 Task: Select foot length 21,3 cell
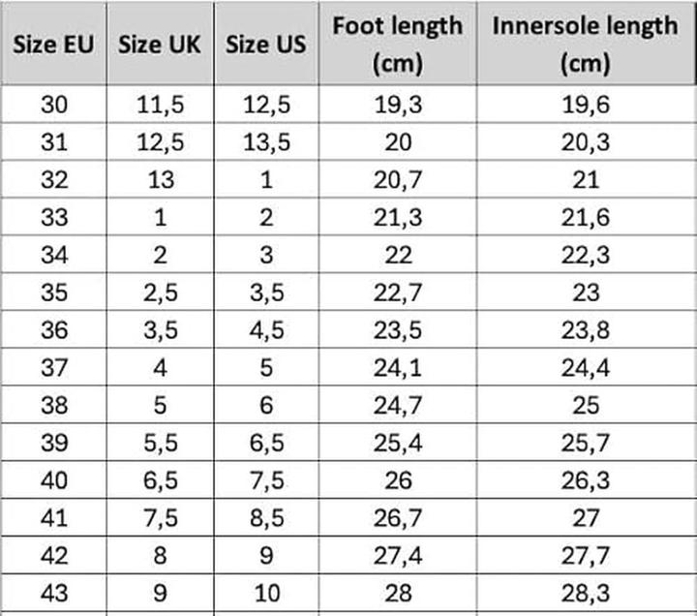pyautogui.click(x=398, y=218)
